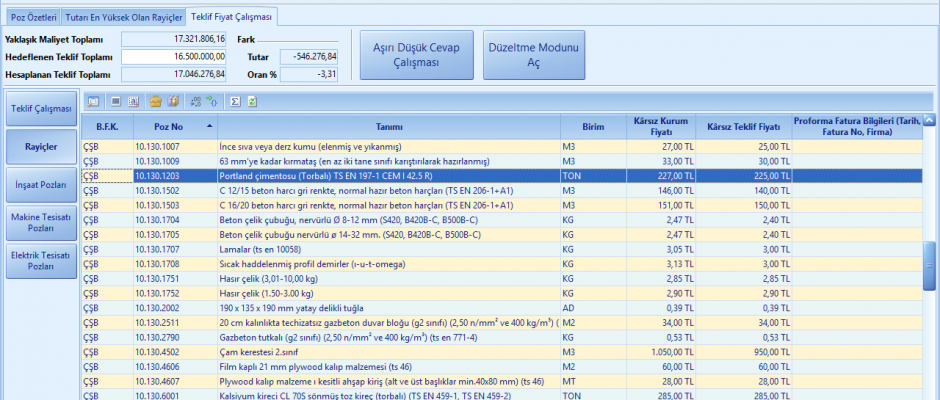Click the decimal places format icon
Screen dimensions: 940x400
pos(194,101)
